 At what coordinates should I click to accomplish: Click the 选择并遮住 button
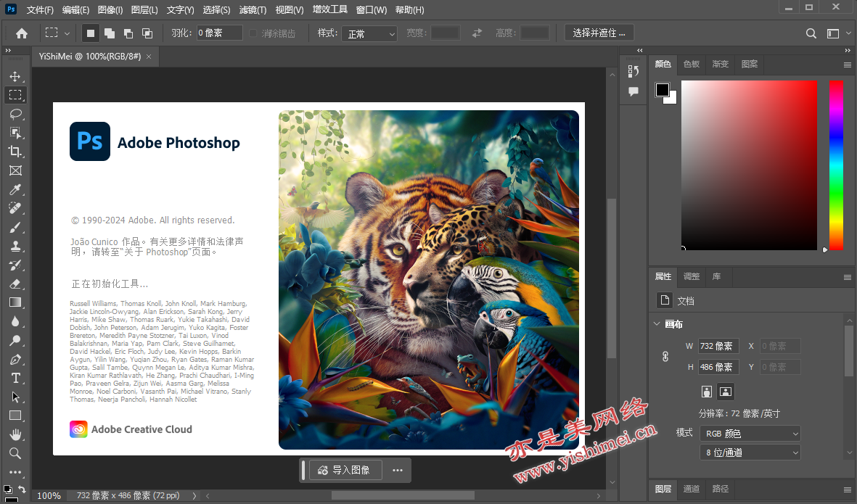click(x=599, y=33)
